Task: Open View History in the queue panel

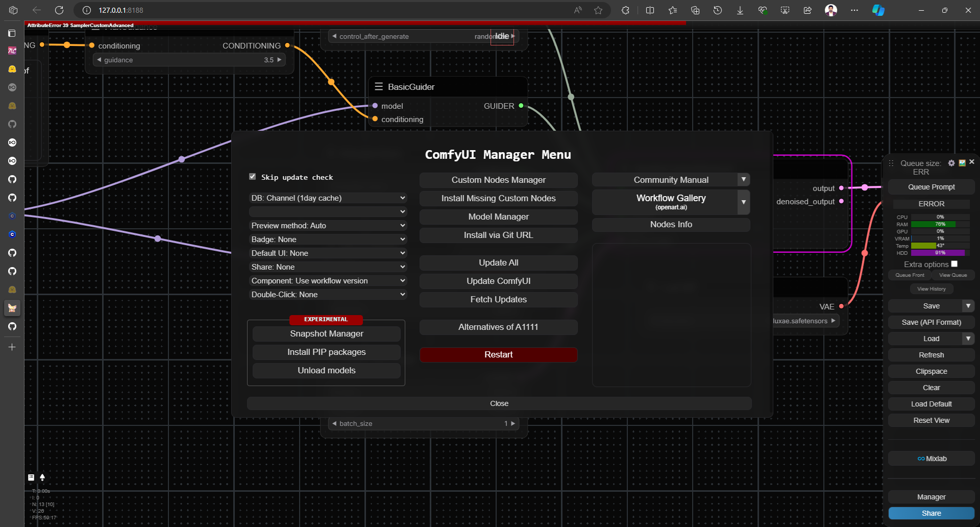Action: coord(932,289)
